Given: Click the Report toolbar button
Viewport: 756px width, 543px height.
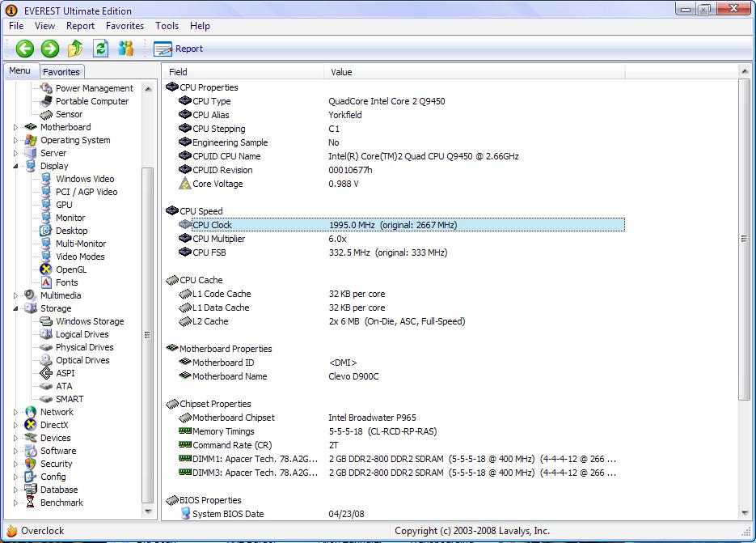Looking at the screenshot, I should pyautogui.click(x=178, y=49).
